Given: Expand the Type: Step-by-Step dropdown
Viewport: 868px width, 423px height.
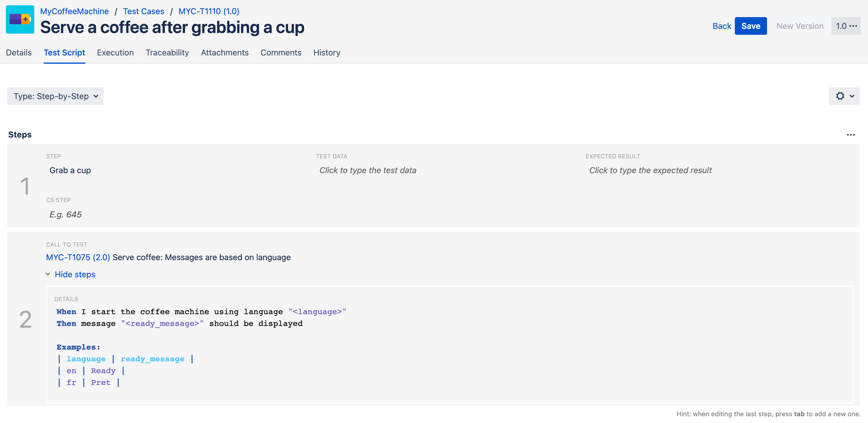Looking at the screenshot, I should (x=55, y=96).
